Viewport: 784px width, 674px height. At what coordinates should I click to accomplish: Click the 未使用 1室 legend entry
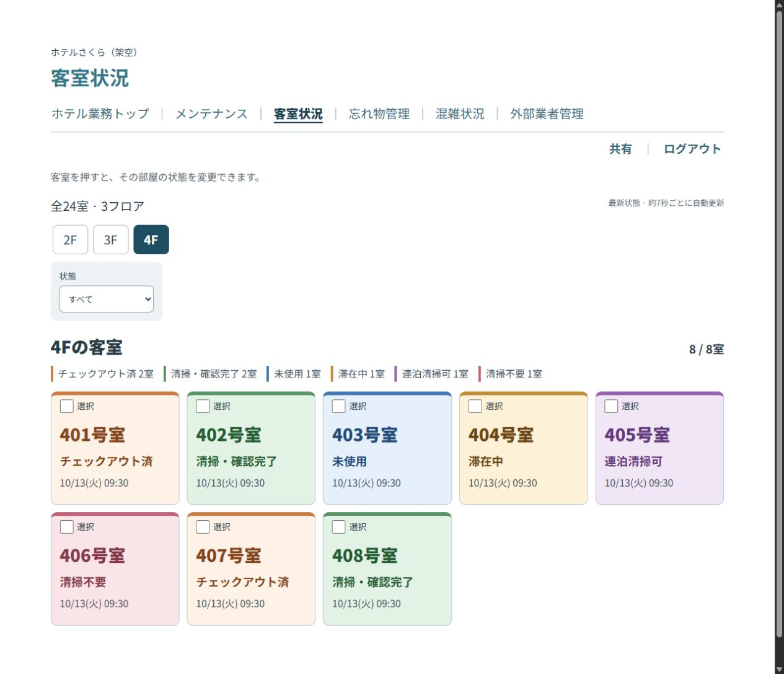coord(295,374)
